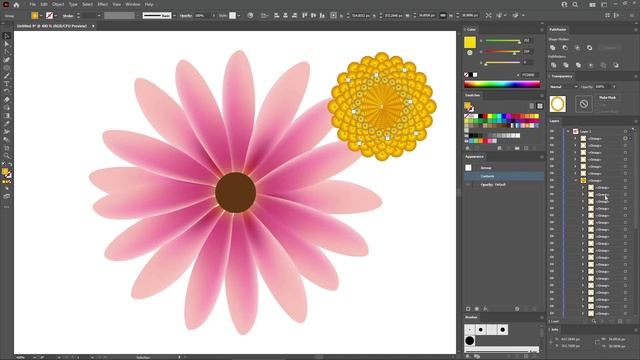Click Intersect shape mode in Pathfinder
640x360 pixels.
577,48
